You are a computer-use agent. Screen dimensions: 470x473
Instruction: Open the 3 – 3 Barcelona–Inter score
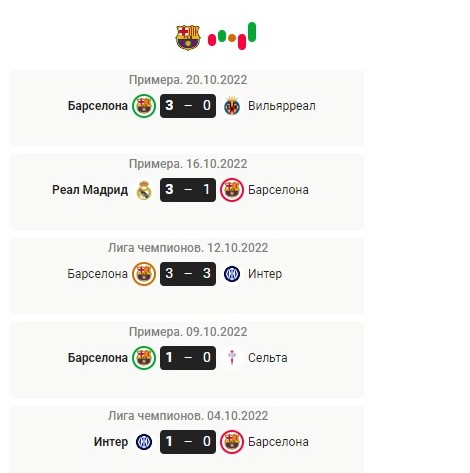tap(188, 274)
